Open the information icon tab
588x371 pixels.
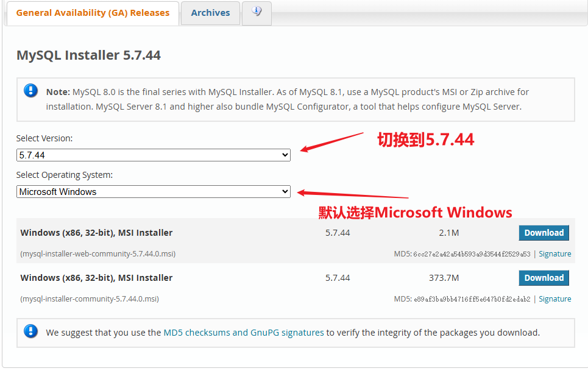pyautogui.click(x=257, y=13)
